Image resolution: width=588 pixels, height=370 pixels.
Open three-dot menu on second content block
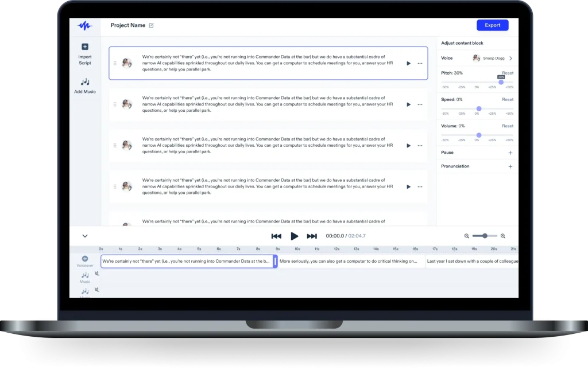click(x=420, y=104)
